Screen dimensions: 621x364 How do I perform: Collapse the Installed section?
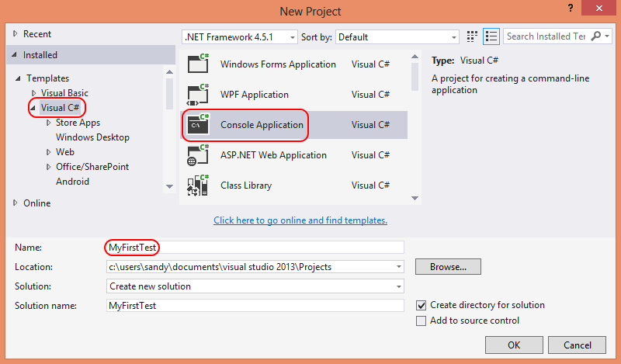pyautogui.click(x=14, y=54)
